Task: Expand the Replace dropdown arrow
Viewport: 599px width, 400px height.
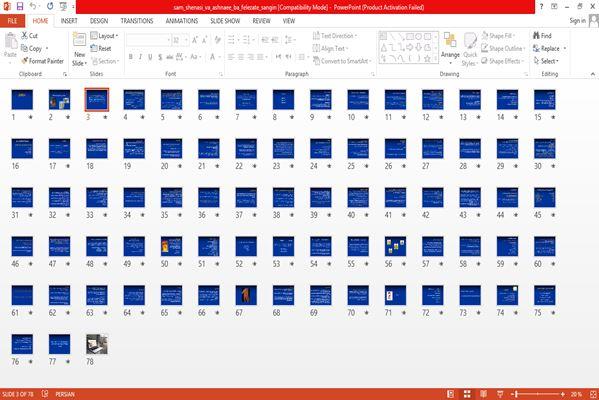Action: 565,48
